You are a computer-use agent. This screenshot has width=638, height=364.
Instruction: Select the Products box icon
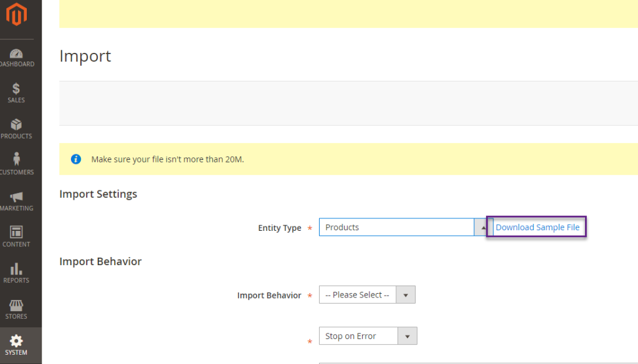click(x=16, y=129)
